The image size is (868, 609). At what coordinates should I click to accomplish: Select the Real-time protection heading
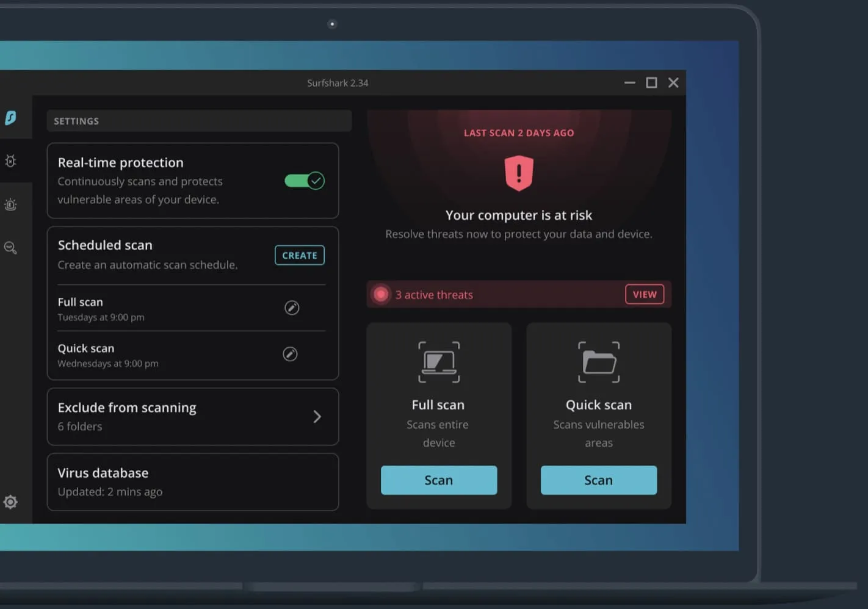point(121,163)
